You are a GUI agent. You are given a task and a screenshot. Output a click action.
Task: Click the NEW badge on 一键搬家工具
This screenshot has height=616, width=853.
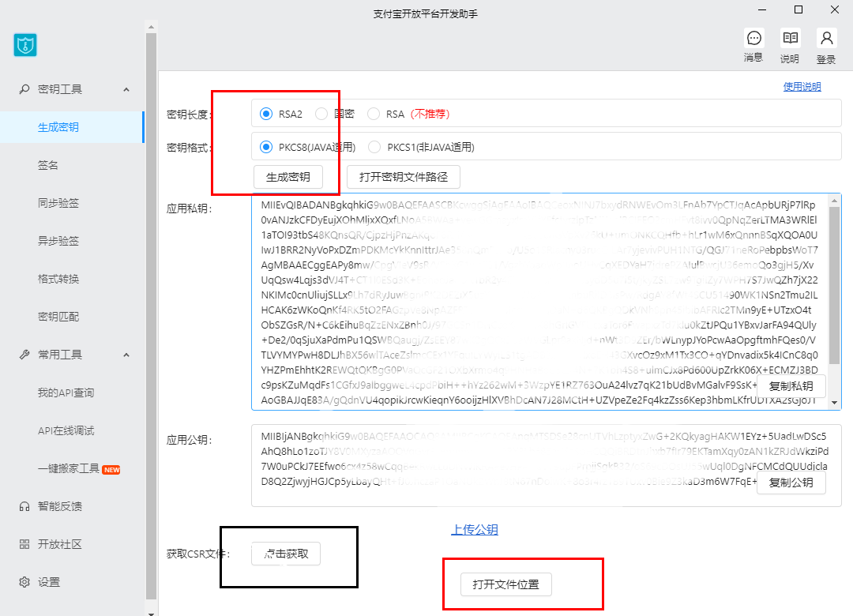[111, 470]
